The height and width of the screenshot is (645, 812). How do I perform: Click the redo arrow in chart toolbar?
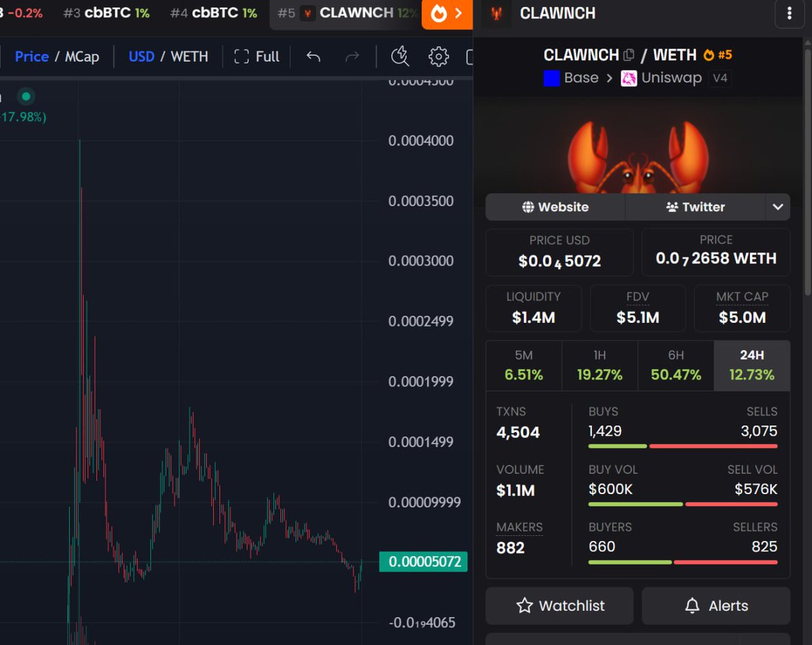pos(352,57)
